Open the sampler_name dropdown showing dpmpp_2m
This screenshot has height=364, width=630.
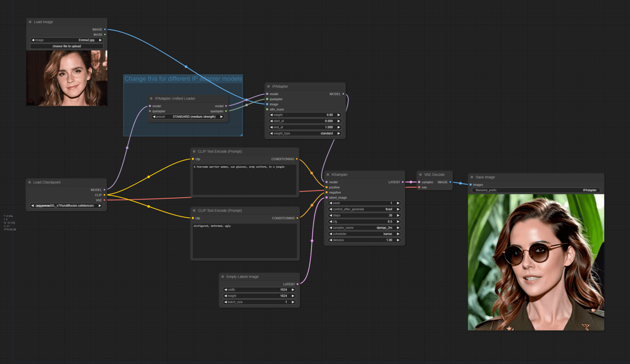[364, 228]
